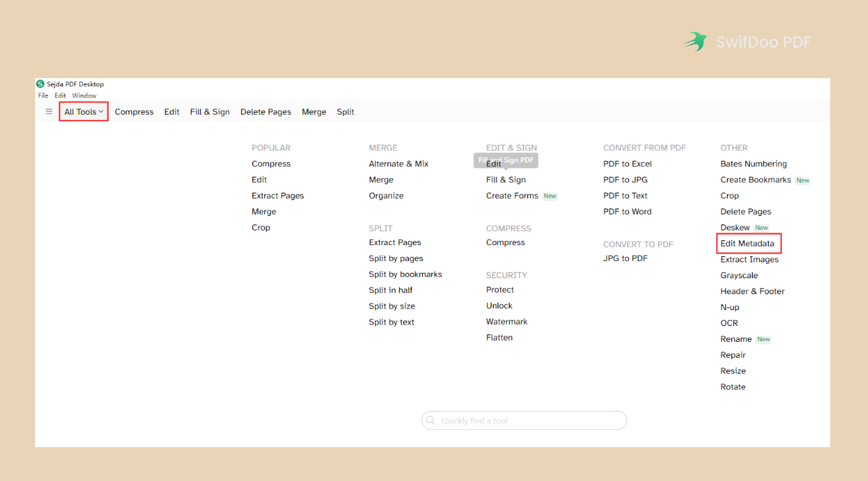
Task: Open Merge under Popular
Action: tap(264, 211)
